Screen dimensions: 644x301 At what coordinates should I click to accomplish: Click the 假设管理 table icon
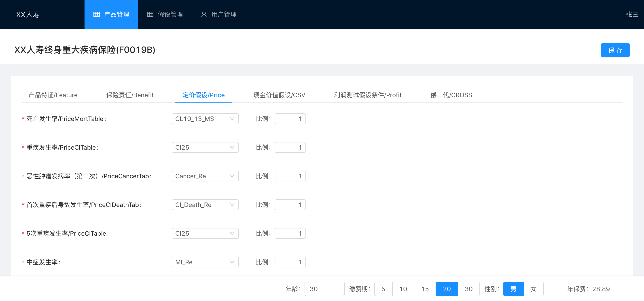point(150,15)
